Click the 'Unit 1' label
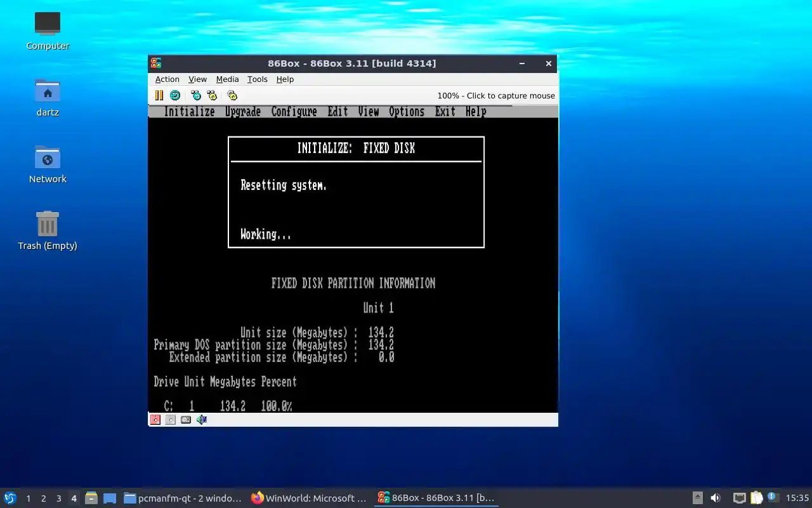The width and height of the screenshot is (812, 508). 378,308
